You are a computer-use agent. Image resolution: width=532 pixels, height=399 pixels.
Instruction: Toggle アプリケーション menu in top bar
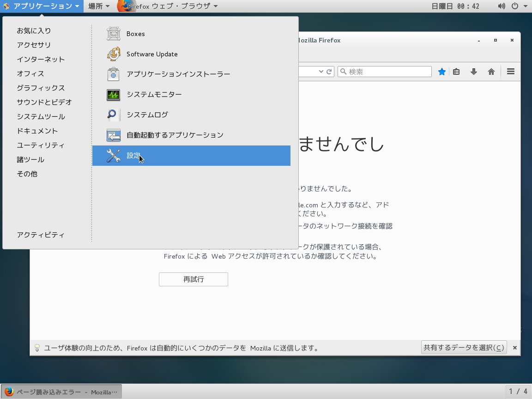[42, 6]
